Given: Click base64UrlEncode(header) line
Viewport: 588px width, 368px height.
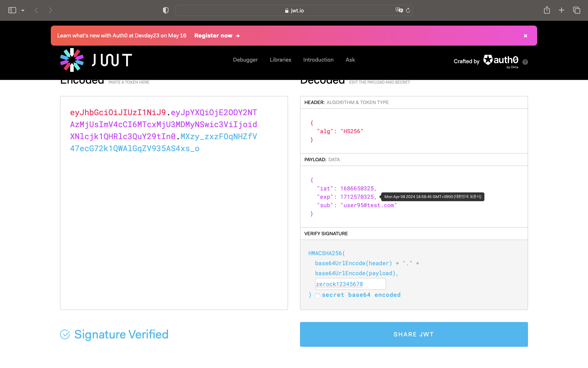Looking at the screenshot, I should tap(367, 263).
